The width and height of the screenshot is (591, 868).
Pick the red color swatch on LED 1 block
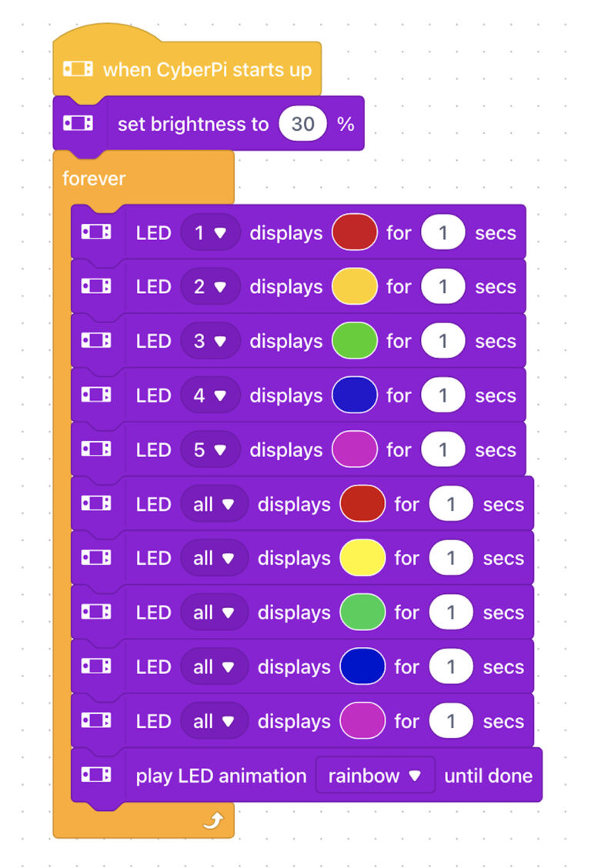(354, 232)
